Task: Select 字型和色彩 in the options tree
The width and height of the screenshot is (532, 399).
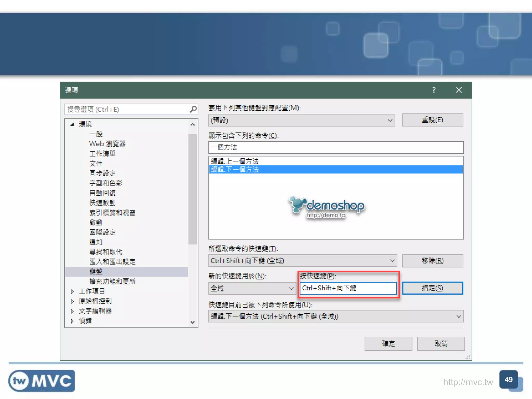Action: [x=105, y=183]
